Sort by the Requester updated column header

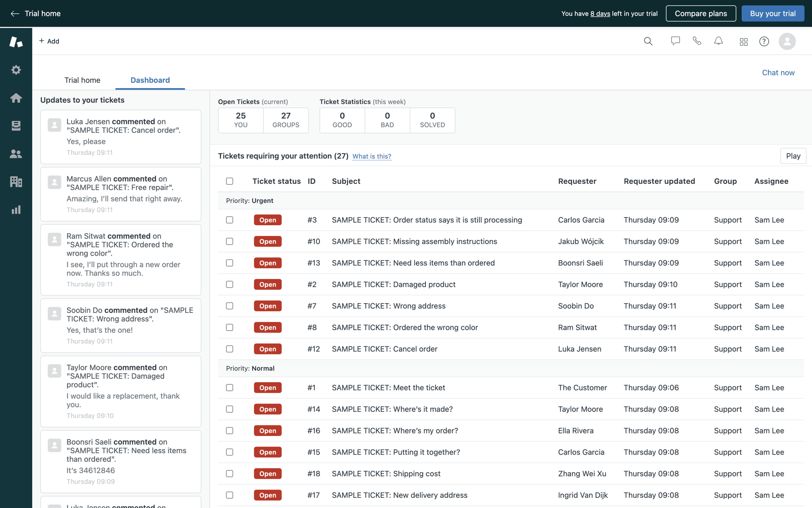click(x=659, y=181)
